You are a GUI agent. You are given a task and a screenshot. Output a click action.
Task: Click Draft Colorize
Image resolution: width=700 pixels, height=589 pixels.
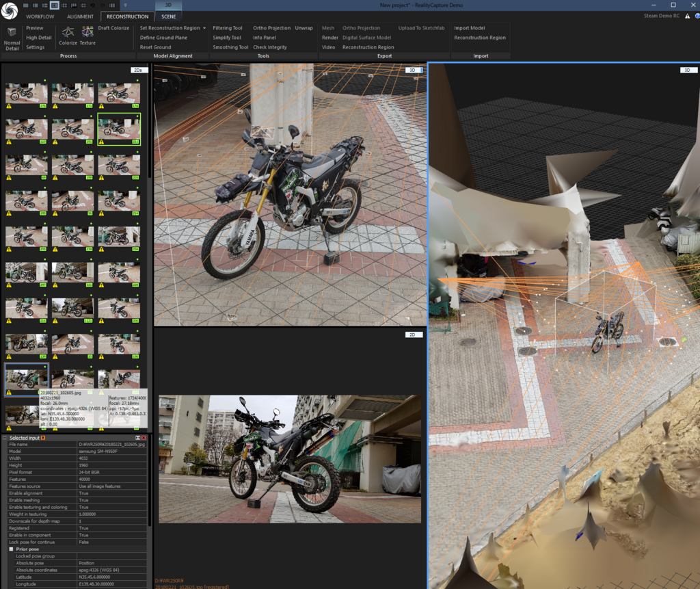tap(114, 28)
